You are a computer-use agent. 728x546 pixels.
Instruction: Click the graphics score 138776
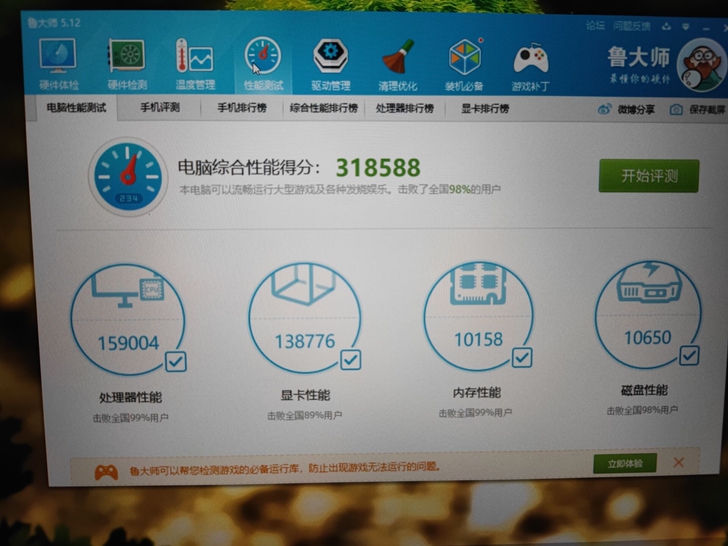point(305,341)
